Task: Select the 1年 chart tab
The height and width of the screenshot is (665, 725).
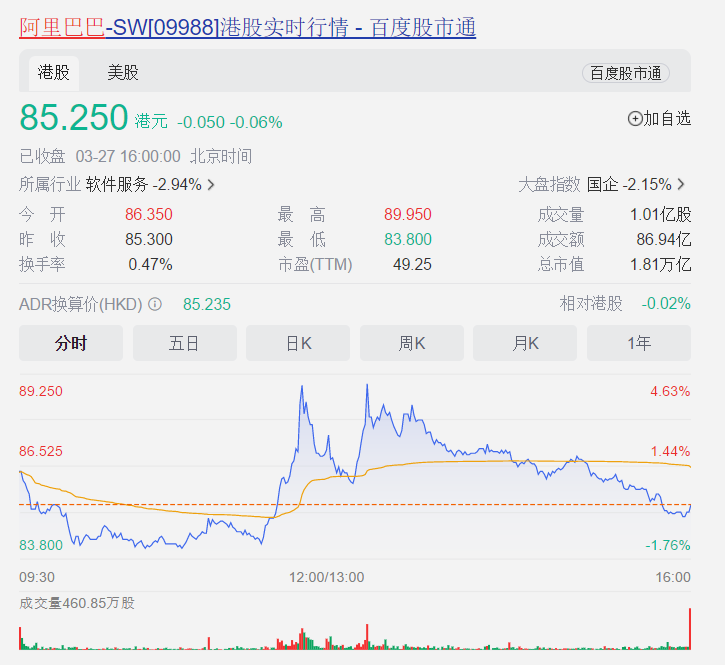Action: [639, 343]
